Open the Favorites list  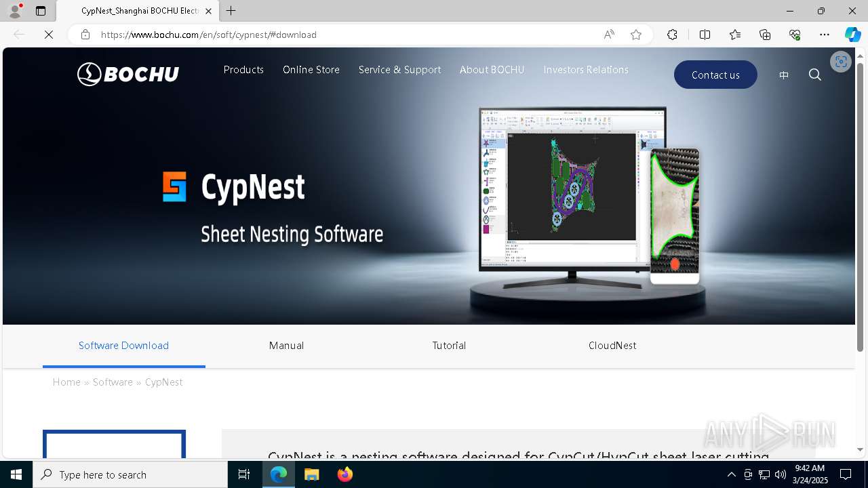735,35
